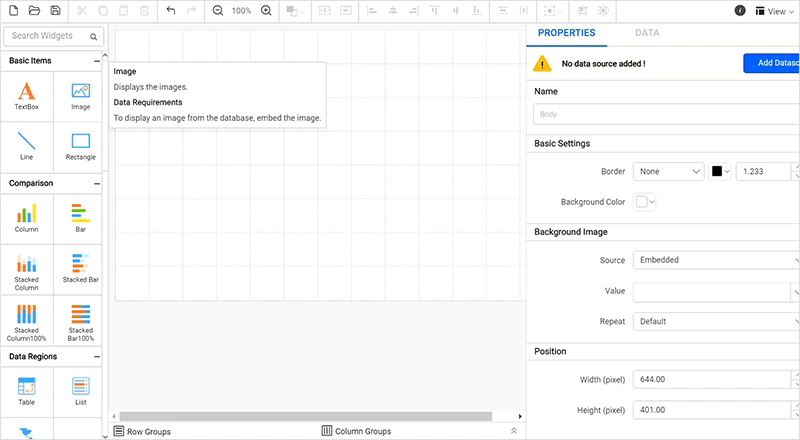Image resolution: width=800 pixels, height=440 pixels.
Task: Expand the Repeat dropdown
Action: 714,321
